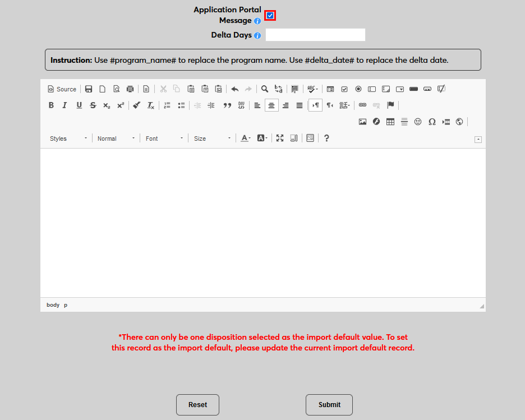Image resolution: width=525 pixels, height=420 pixels.
Task: Insert a smiley
Action: tap(418, 122)
